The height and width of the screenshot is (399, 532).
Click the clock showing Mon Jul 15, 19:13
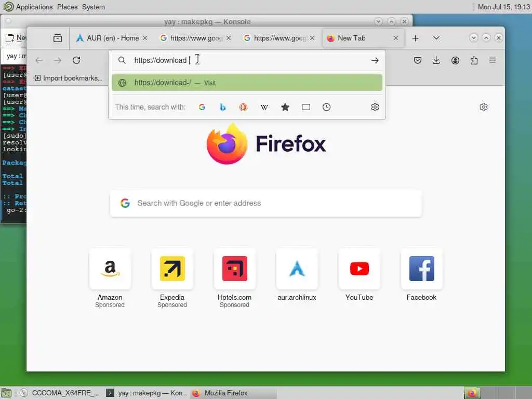pos(503,7)
